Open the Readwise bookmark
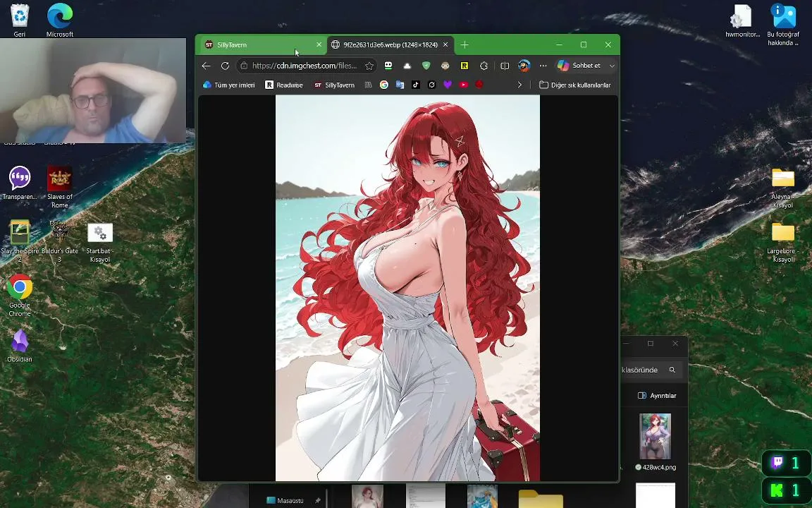Viewport: 812px width, 508px height. 284,85
